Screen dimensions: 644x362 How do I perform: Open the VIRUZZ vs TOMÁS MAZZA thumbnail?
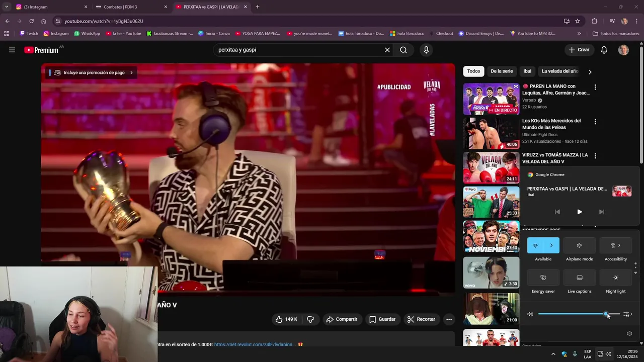point(491,167)
